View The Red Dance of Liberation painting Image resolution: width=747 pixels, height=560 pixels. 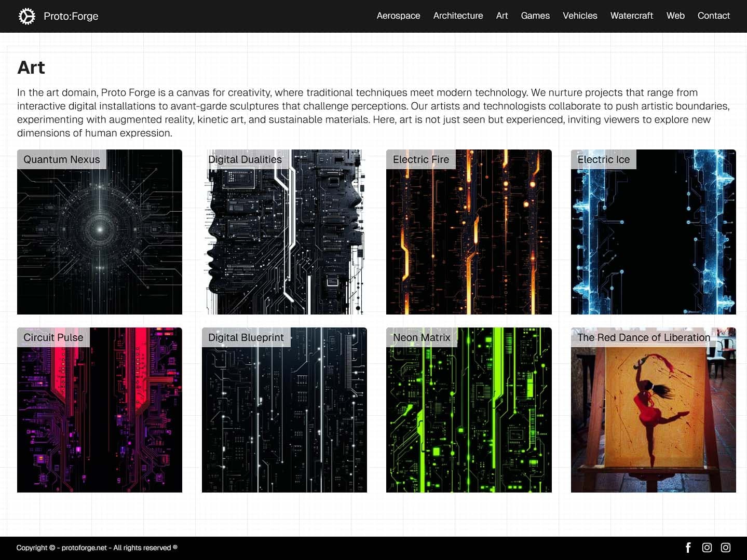click(653, 410)
